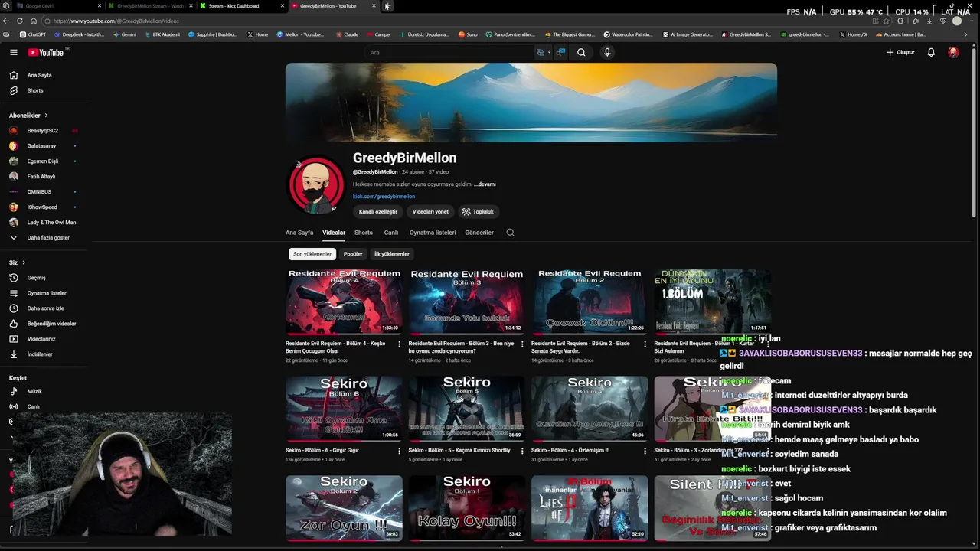Image resolution: width=980 pixels, height=551 pixels.
Task: Switch to the Gönderiler tab
Action: [479, 233]
